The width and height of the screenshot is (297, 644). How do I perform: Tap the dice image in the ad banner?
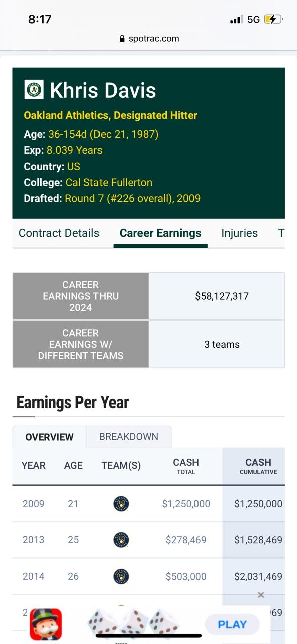134,624
